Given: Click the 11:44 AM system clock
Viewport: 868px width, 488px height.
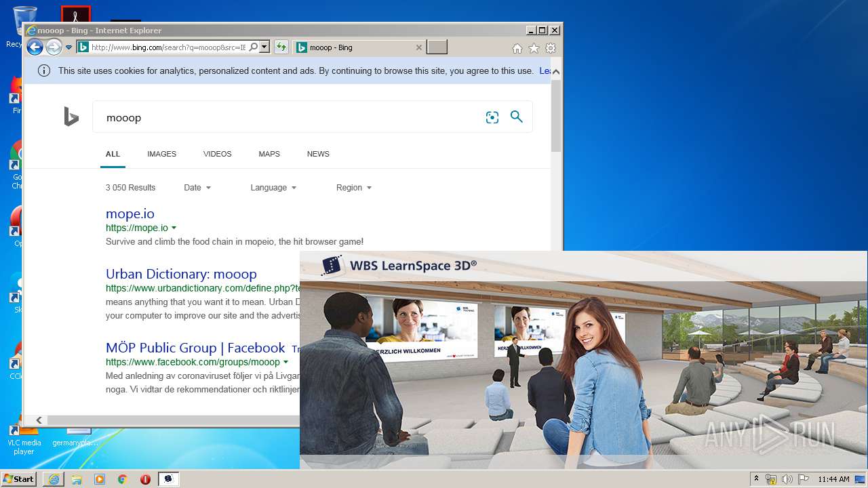Looking at the screenshot, I should point(834,479).
